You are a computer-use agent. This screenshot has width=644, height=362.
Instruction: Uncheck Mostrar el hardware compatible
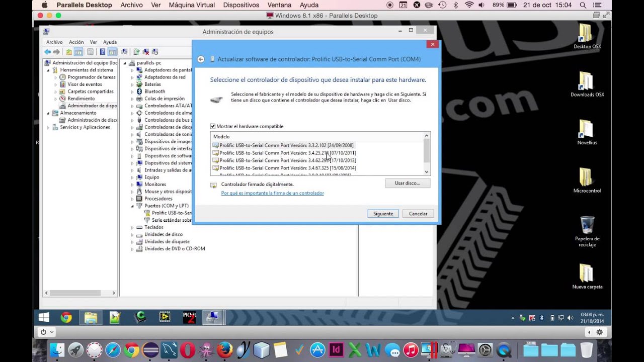point(213,126)
